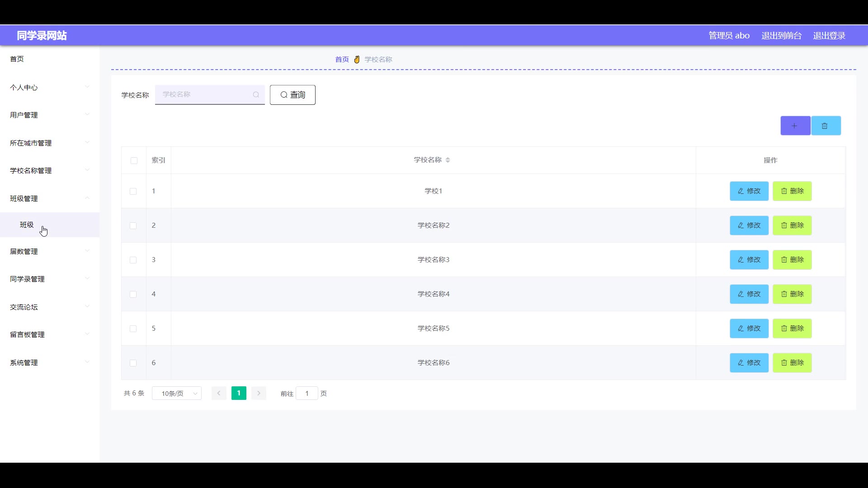Click 退出登录 in the header
868x488 pixels.
(829, 36)
